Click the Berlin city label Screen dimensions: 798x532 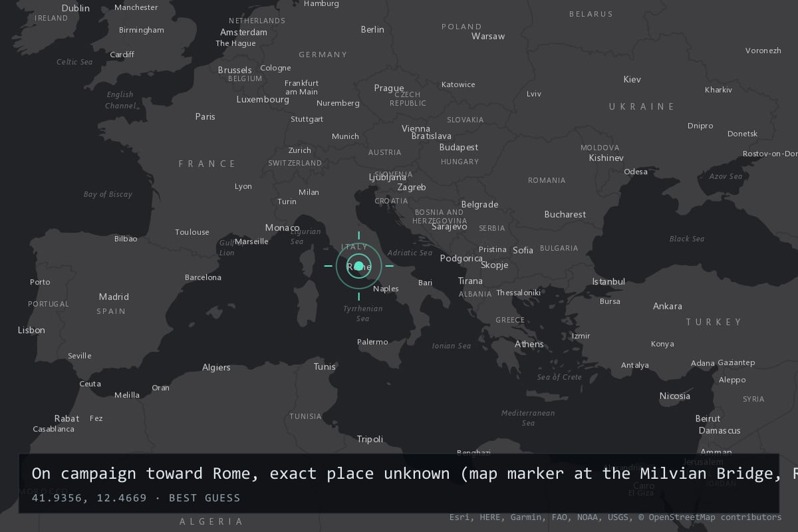372,29
